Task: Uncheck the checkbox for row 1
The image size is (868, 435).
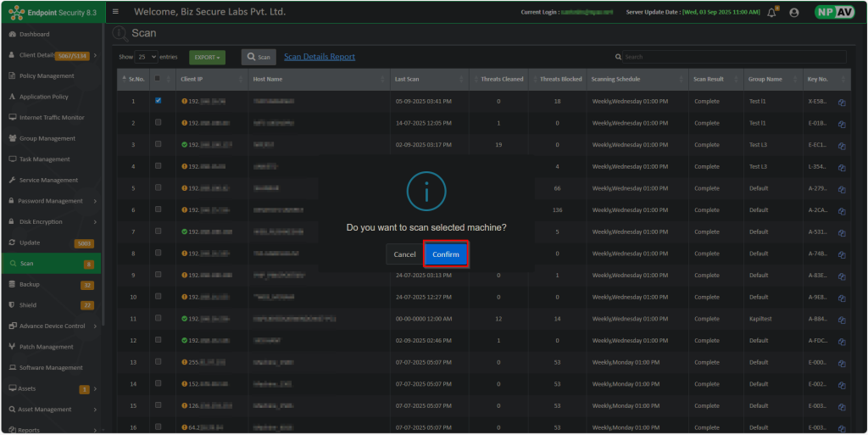Action: point(159,101)
